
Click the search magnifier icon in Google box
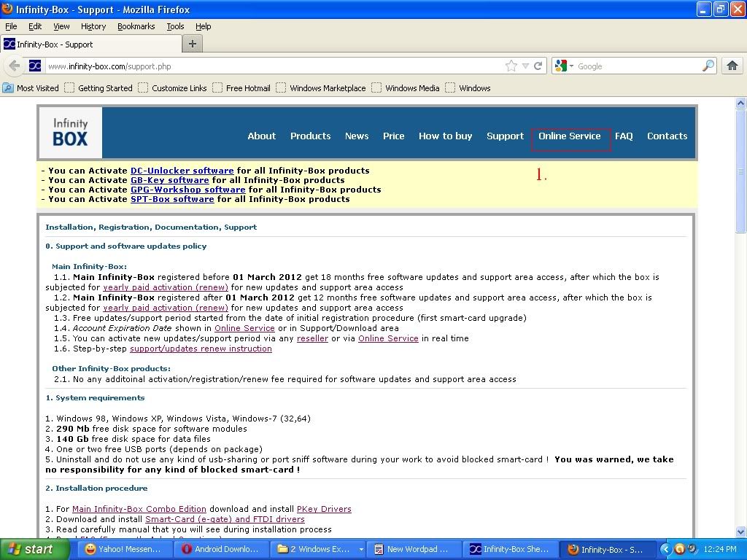708,66
